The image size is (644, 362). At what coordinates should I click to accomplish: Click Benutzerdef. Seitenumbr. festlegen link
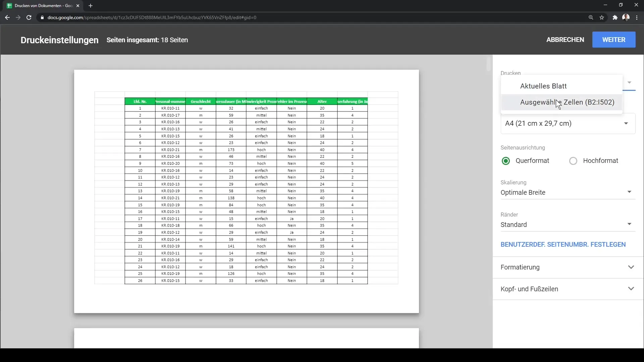tap(563, 245)
